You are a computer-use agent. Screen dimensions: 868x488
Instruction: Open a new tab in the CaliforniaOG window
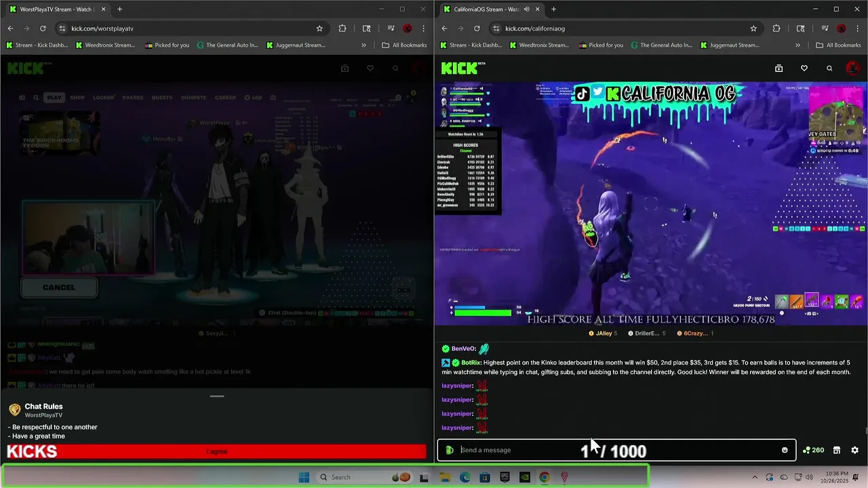(x=553, y=9)
